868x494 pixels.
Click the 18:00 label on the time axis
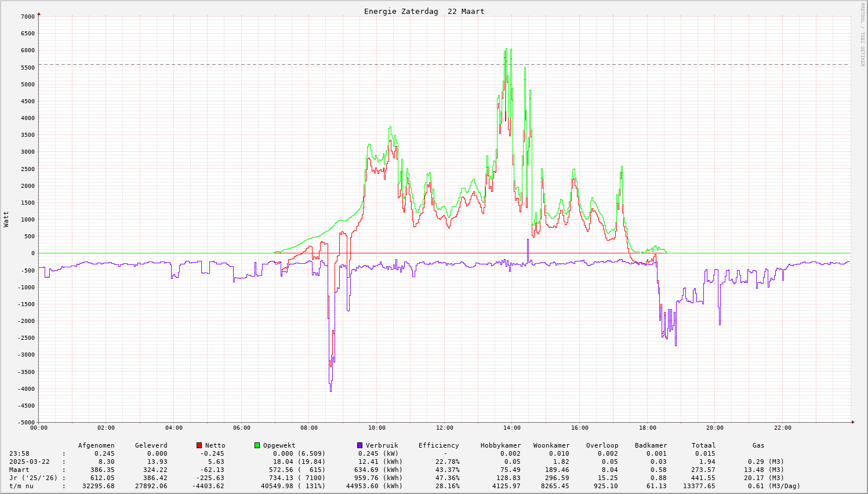647,428
